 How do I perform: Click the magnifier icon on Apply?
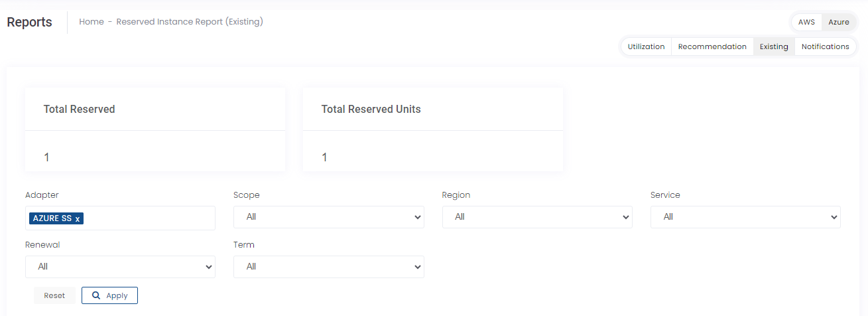(97, 295)
